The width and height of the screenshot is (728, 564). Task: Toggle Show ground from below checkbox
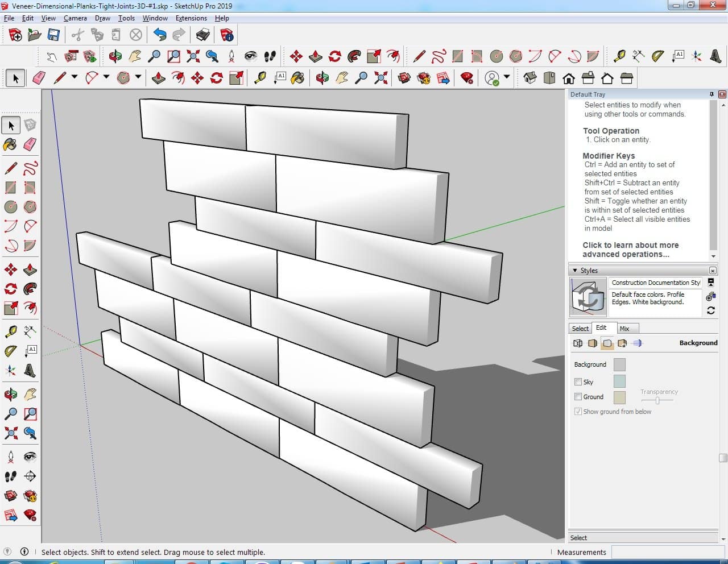point(578,412)
